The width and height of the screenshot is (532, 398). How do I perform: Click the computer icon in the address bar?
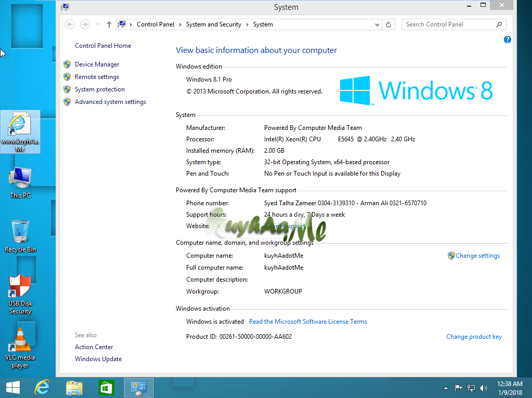coord(122,24)
